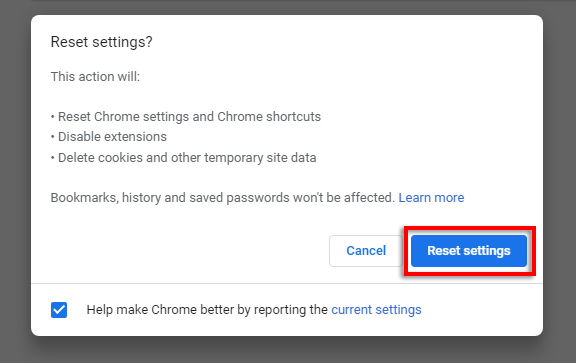This screenshot has height=363, width=576.
Task: Open the Learn more link
Action: pyautogui.click(x=431, y=198)
